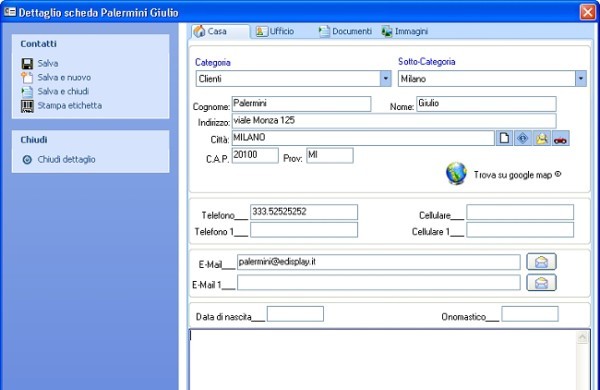The width and height of the screenshot is (600, 390).
Task: Click the Categoria combo box showing Clienti
Action: click(x=293, y=78)
